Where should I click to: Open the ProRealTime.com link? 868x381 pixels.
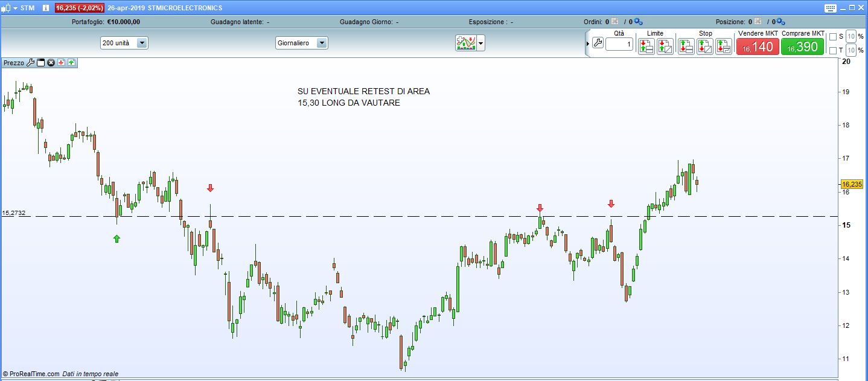(34, 374)
